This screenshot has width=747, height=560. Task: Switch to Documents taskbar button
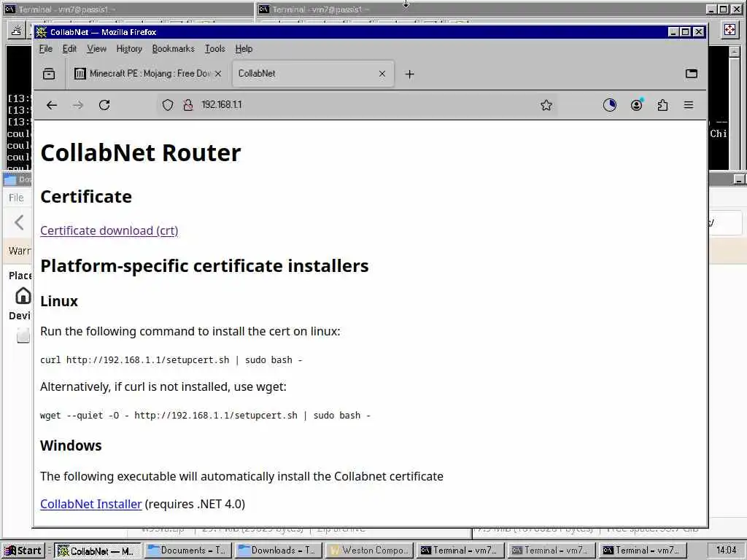click(x=188, y=551)
